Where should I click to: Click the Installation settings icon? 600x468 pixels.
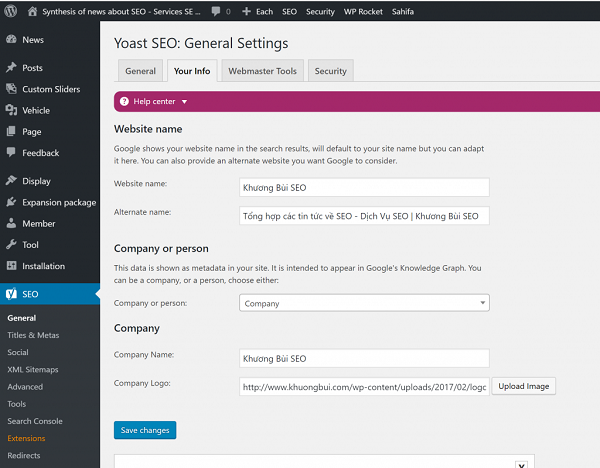11,266
